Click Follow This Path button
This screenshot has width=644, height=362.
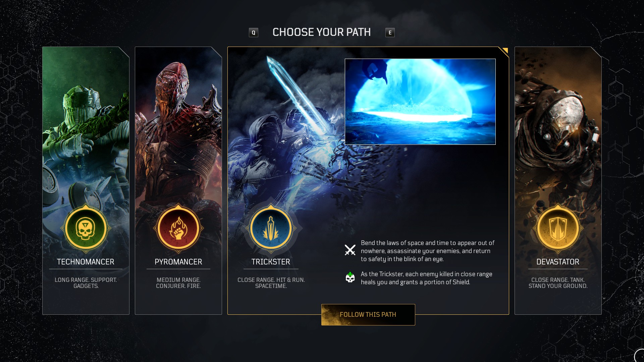pos(368,315)
